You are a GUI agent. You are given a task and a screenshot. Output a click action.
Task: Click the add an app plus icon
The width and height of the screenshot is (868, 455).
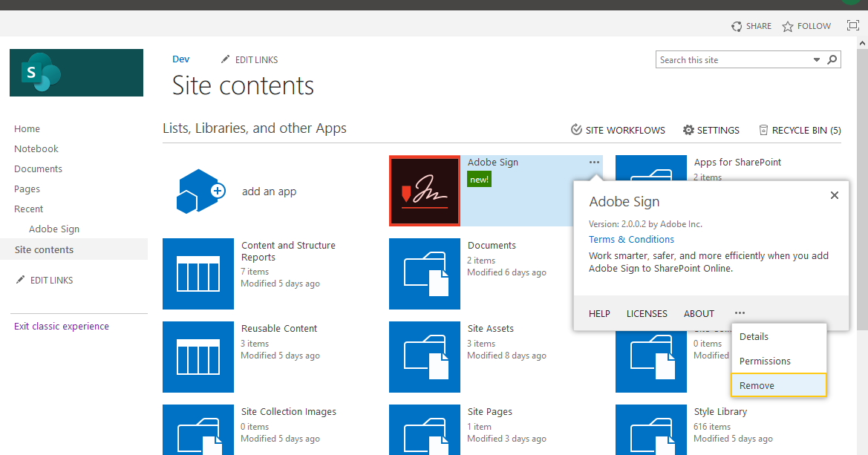pyautogui.click(x=198, y=191)
